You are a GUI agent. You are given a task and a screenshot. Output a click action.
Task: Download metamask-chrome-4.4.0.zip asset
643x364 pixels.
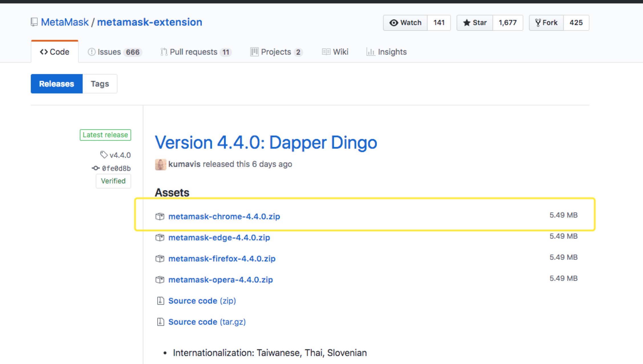tap(224, 216)
